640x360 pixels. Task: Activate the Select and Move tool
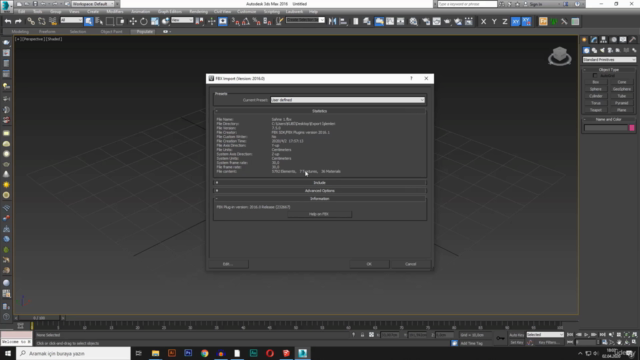[133, 22]
